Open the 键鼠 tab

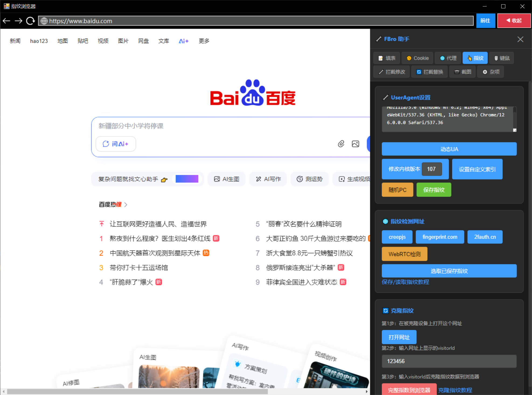(502, 58)
